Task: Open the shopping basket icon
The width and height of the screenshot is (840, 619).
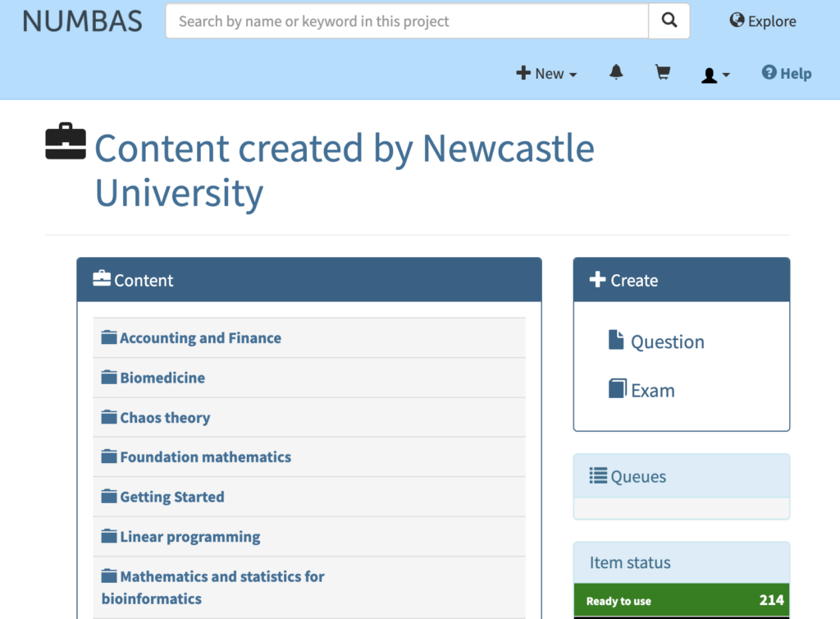Action: (663, 72)
